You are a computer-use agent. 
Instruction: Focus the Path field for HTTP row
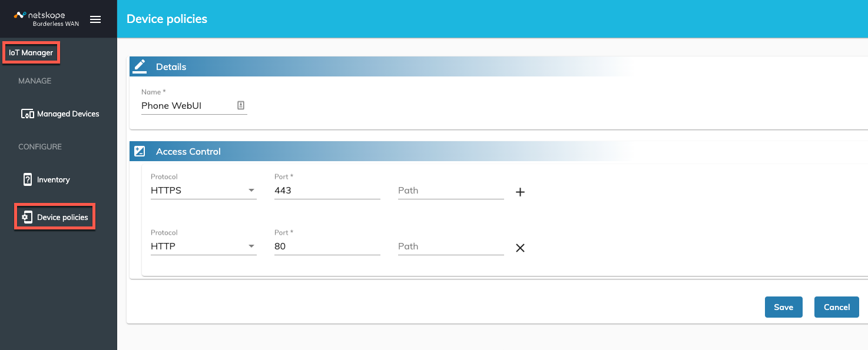coord(451,246)
